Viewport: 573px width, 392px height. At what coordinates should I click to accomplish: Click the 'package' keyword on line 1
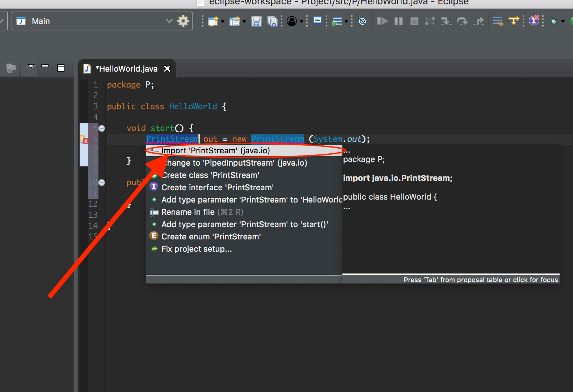coord(123,85)
